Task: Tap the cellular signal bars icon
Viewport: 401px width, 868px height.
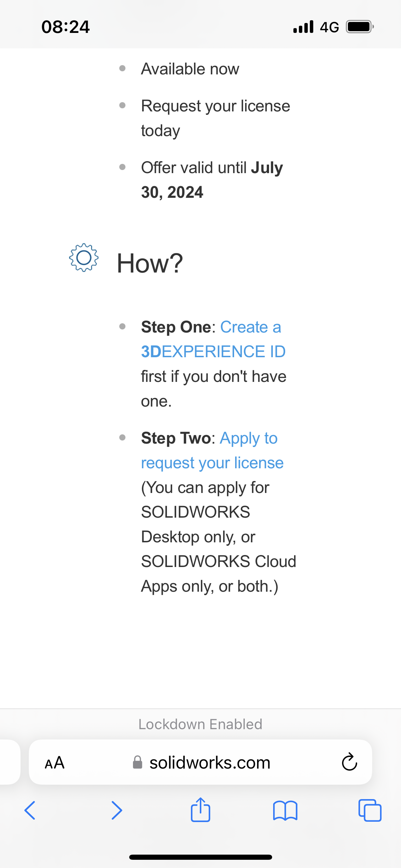Action: (x=303, y=27)
